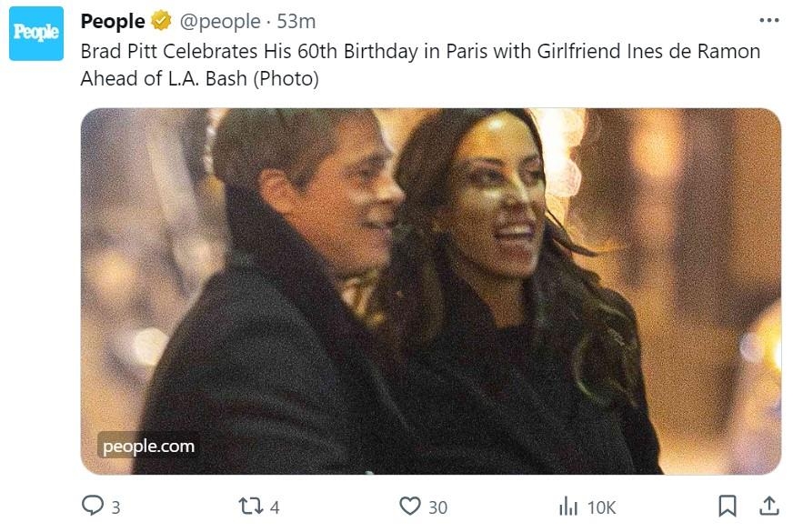803x532 pixels.
Task: Click the share upload arrow icon
Action: [x=768, y=506]
